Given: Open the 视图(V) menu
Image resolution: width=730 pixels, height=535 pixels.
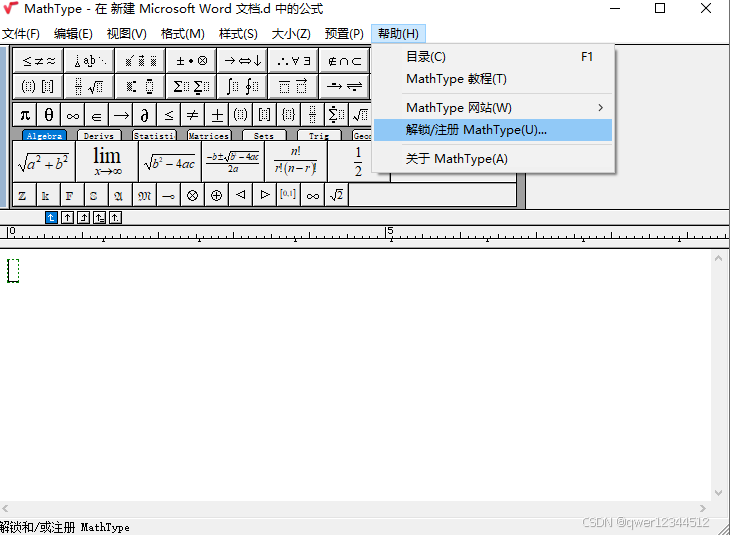Looking at the screenshot, I should pos(127,34).
